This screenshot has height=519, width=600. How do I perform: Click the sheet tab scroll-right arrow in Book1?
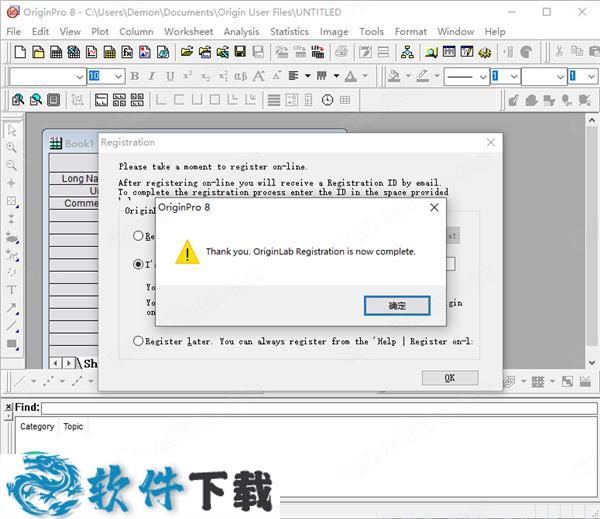(x=68, y=363)
